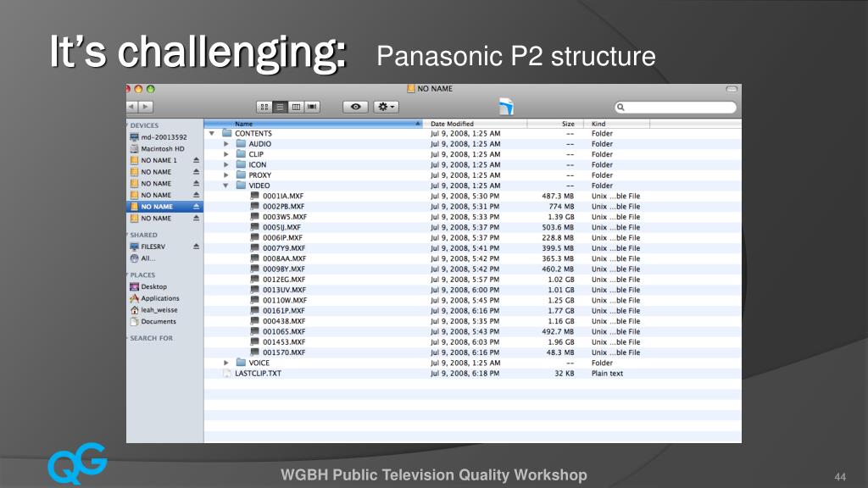Expand the VOICE folder triangle
The height and width of the screenshot is (488, 868).
[225, 363]
